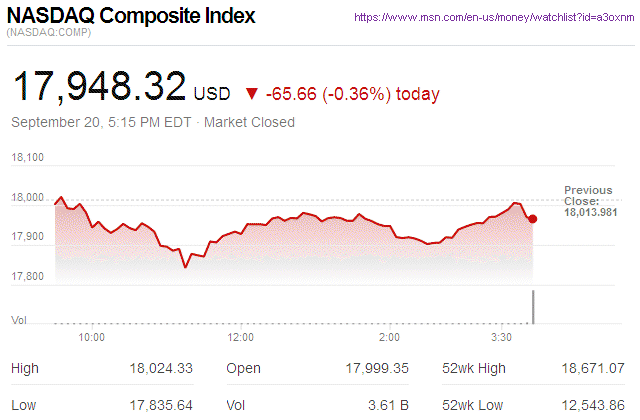640x420 pixels.
Task: Click the red endpoint dot on the chart
Action: click(533, 218)
